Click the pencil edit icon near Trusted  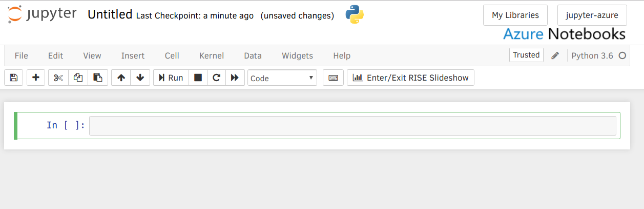click(x=555, y=55)
